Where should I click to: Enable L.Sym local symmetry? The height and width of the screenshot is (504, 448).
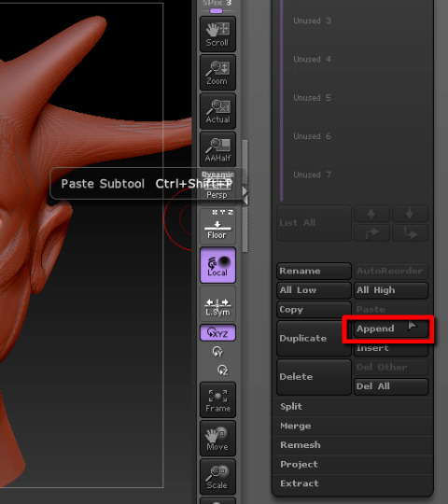(x=217, y=303)
